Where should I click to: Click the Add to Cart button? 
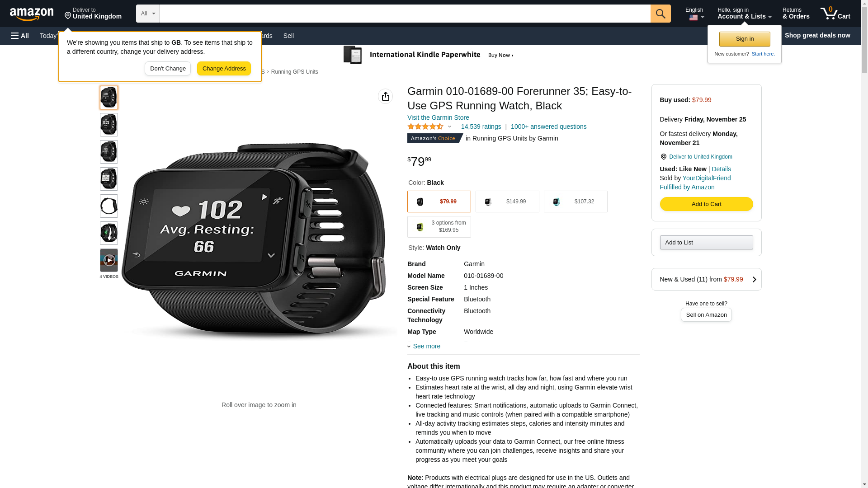[x=706, y=204]
